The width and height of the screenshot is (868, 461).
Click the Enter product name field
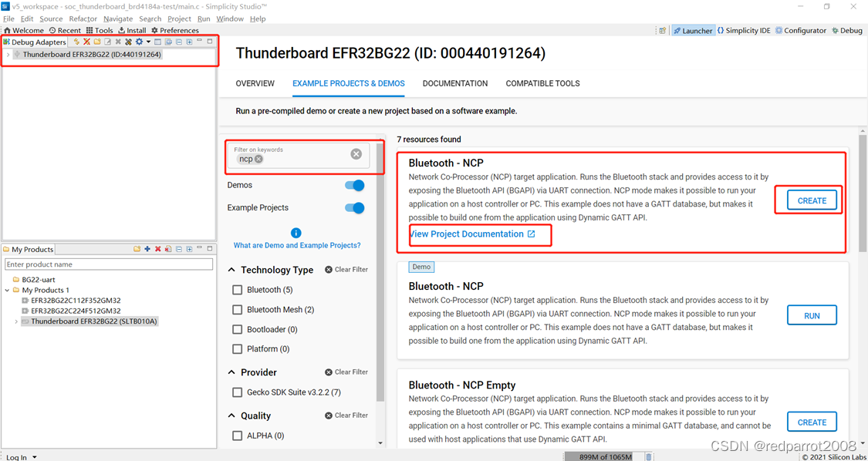pos(109,264)
